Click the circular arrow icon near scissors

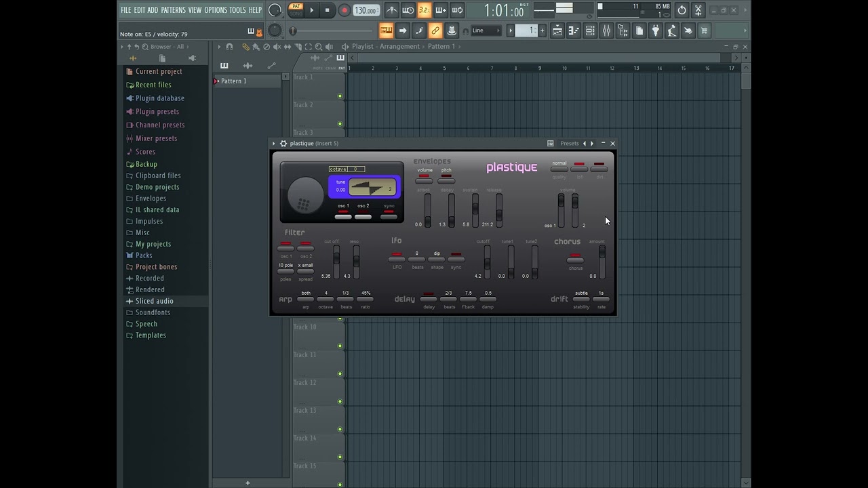(682, 10)
